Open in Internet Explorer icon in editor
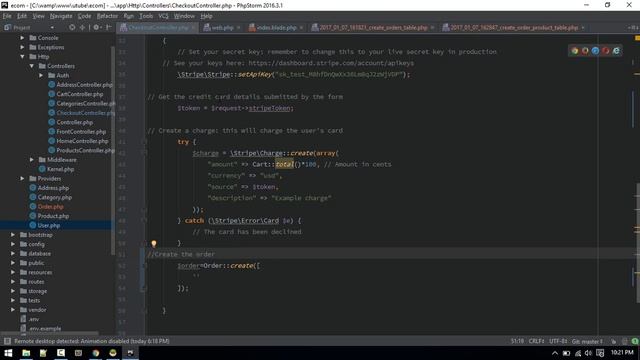 [616, 51]
